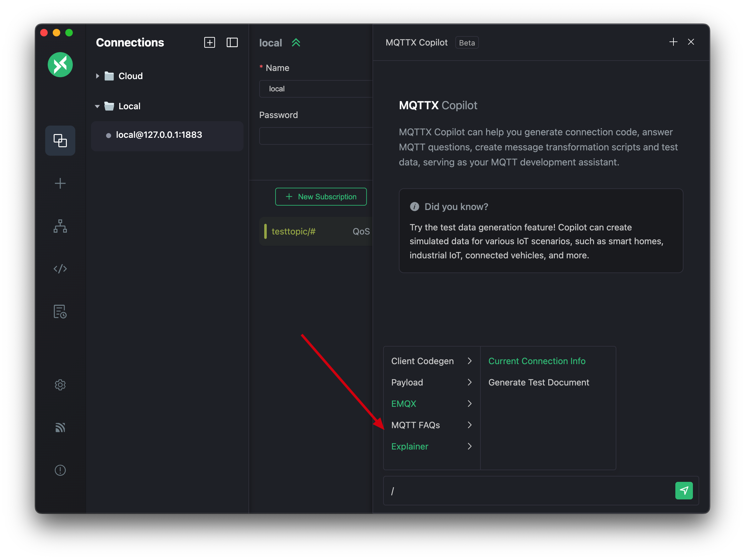Open the Settings gear icon
Viewport: 745px width, 560px height.
coord(60,385)
